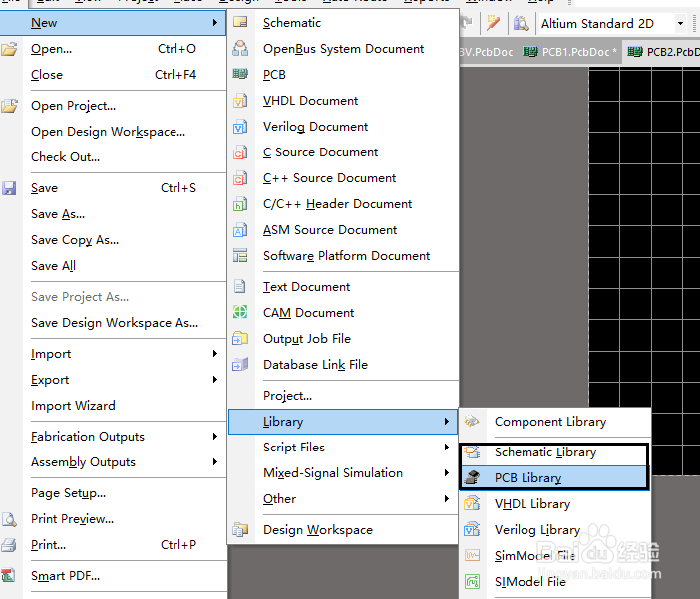Click the Smart PDF icon
The image size is (700, 599).
[8, 575]
